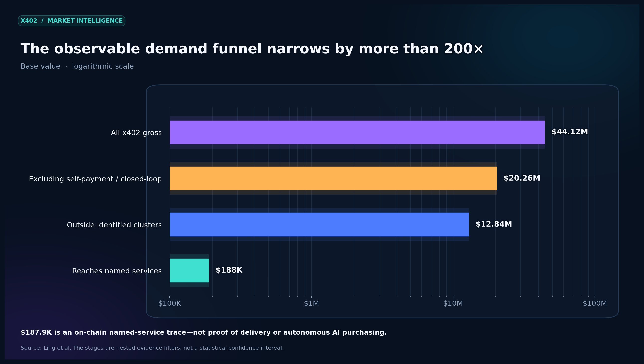Image resolution: width=644 pixels, height=364 pixels.
Task: Select the blue Outside identified clusters bar
Action: click(319, 225)
